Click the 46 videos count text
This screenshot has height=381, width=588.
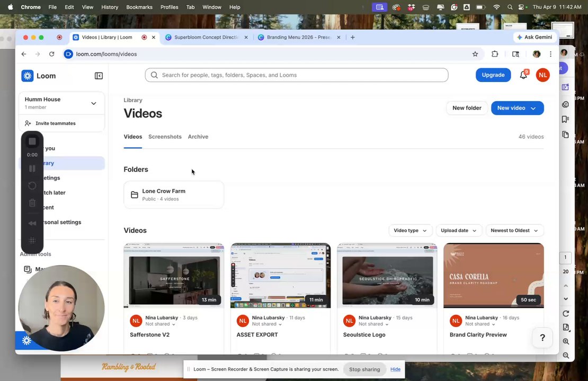tap(531, 137)
